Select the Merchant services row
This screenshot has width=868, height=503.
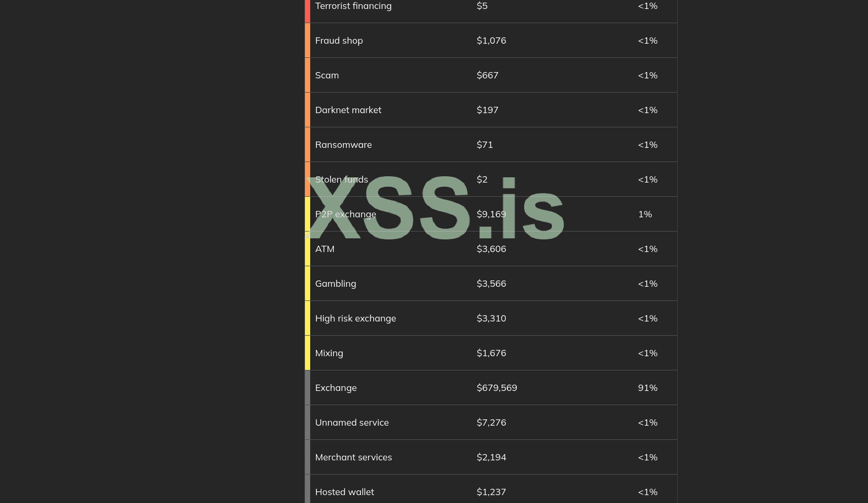point(491,457)
